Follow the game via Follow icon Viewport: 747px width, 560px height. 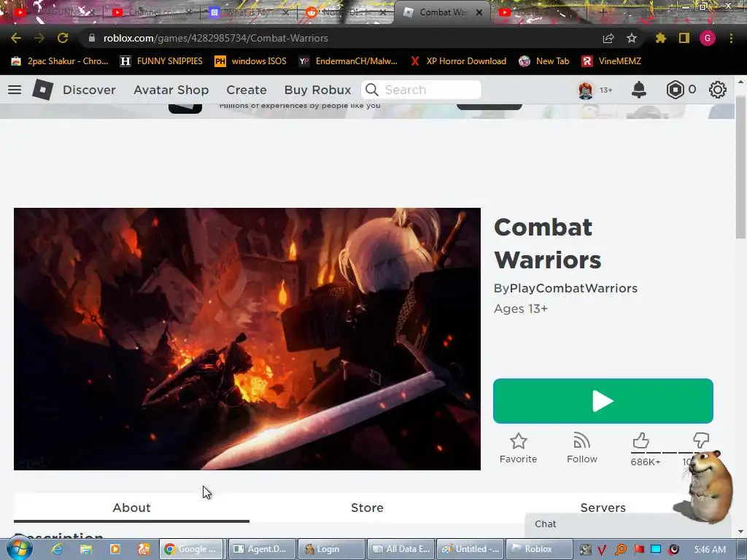(581, 441)
